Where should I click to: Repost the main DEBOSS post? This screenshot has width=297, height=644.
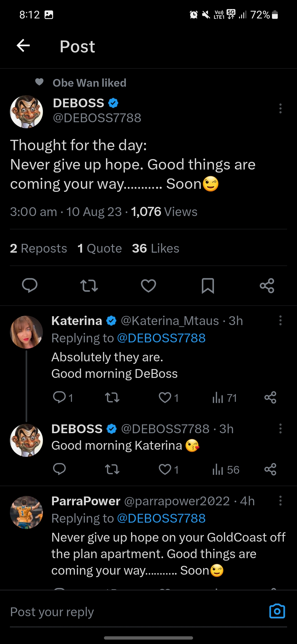tap(89, 285)
